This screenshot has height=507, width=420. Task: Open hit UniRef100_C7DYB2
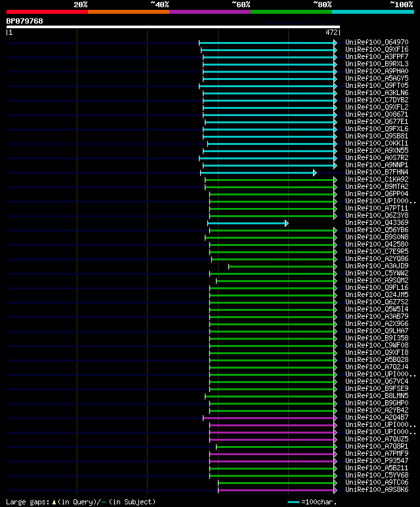[377, 100]
